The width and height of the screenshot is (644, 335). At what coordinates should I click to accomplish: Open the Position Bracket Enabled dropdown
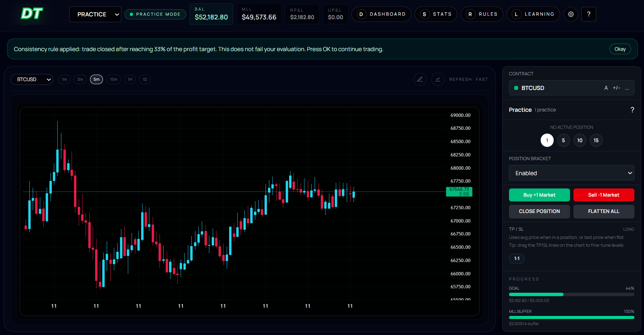571,173
